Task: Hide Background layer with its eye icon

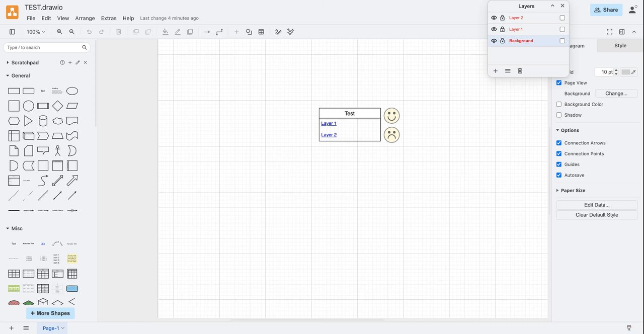Action: tap(494, 41)
